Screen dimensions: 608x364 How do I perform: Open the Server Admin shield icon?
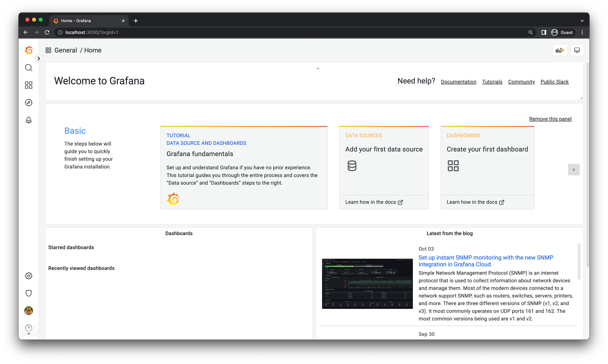(29, 293)
